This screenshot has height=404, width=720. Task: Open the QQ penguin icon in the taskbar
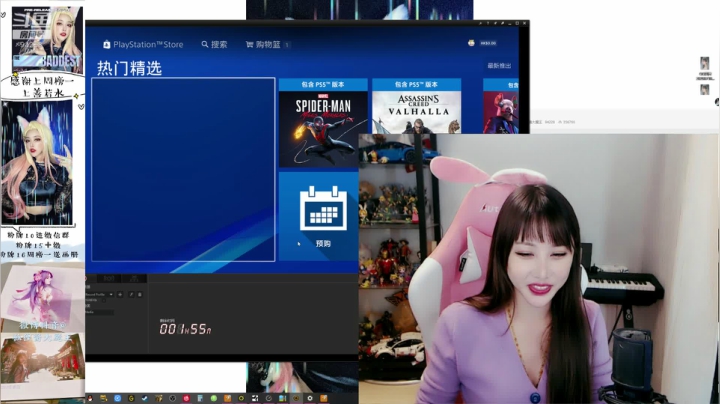click(90, 398)
